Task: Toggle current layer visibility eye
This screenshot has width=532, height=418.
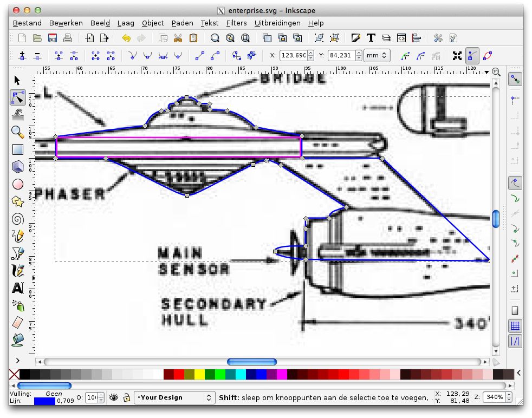Action: click(x=113, y=397)
